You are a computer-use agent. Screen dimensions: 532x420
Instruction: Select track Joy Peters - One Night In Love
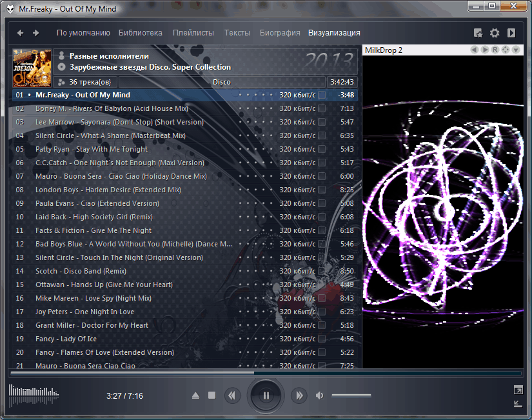point(185,312)
